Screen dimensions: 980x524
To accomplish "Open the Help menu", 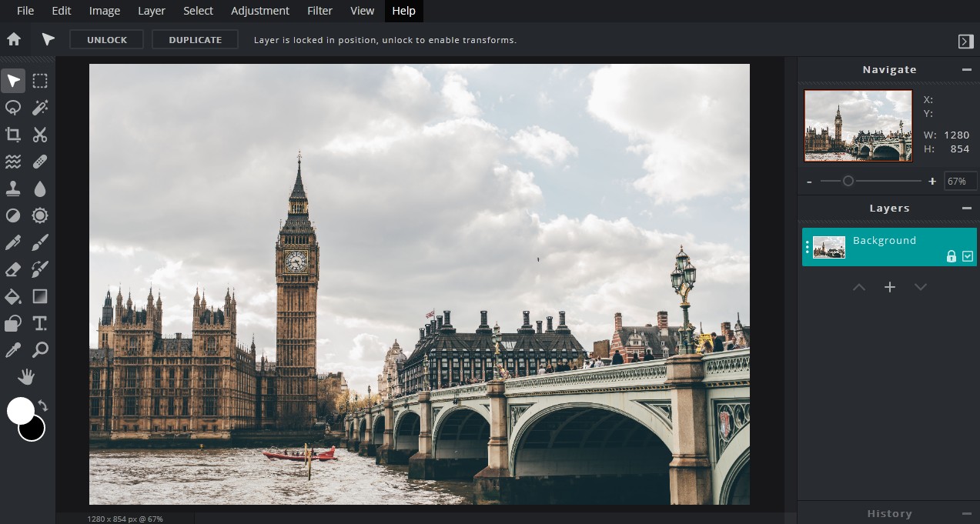I will [x=403, y=11].
